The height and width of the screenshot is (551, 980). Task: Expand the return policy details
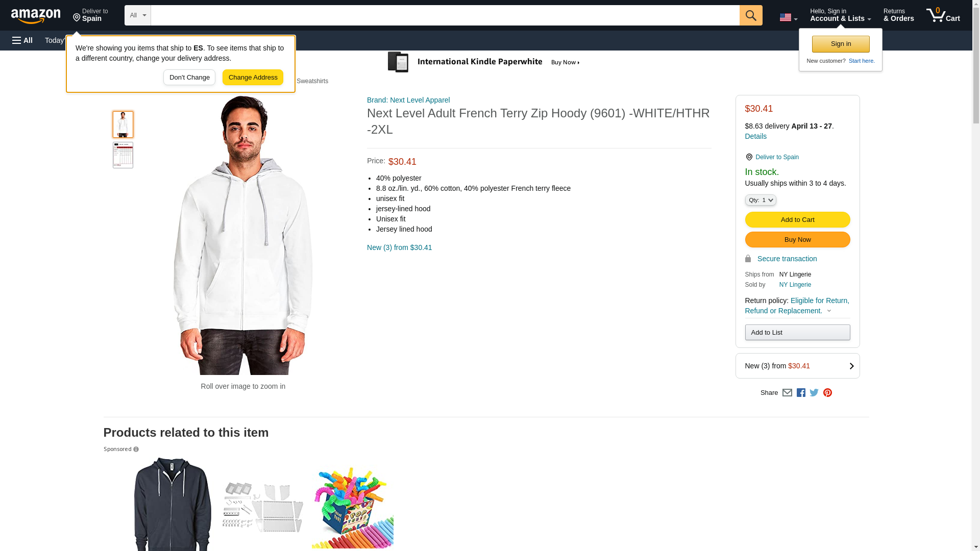[x=829, y=311]
